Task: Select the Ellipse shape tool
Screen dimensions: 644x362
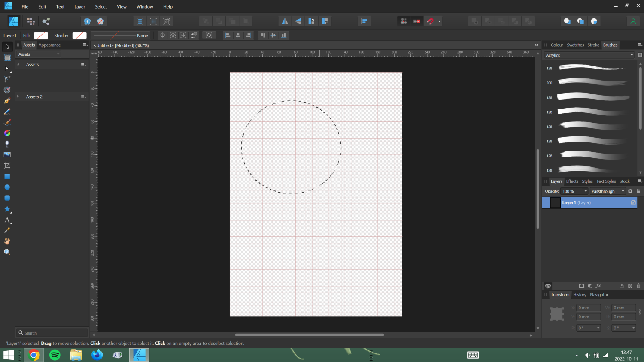Action: pyautogui.click(x=7, y=187)
